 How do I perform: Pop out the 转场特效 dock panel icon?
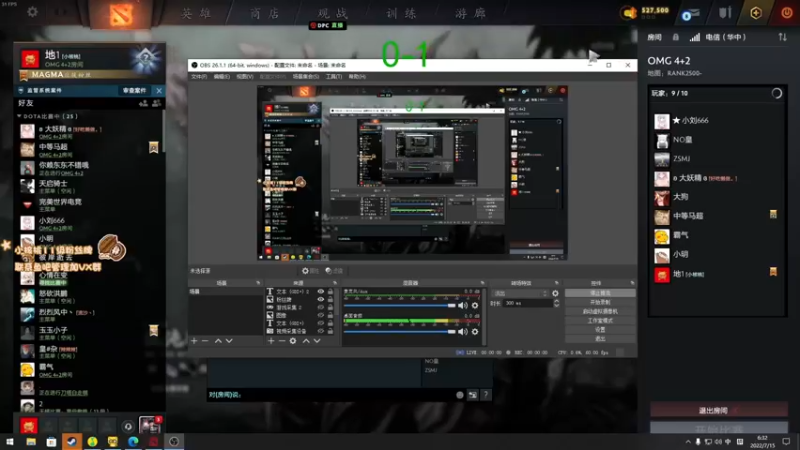(x=556, y=283)
